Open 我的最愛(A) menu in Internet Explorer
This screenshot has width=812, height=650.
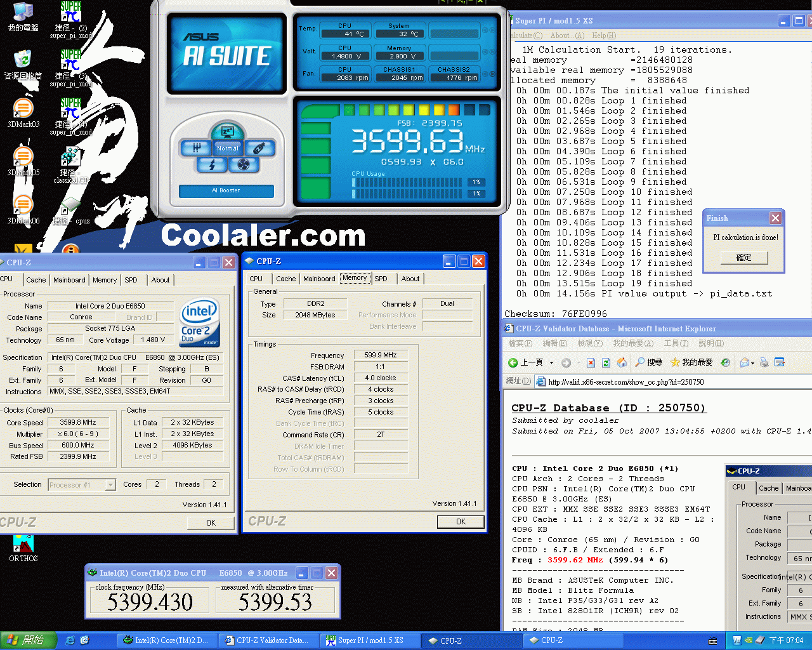point(632,343)
